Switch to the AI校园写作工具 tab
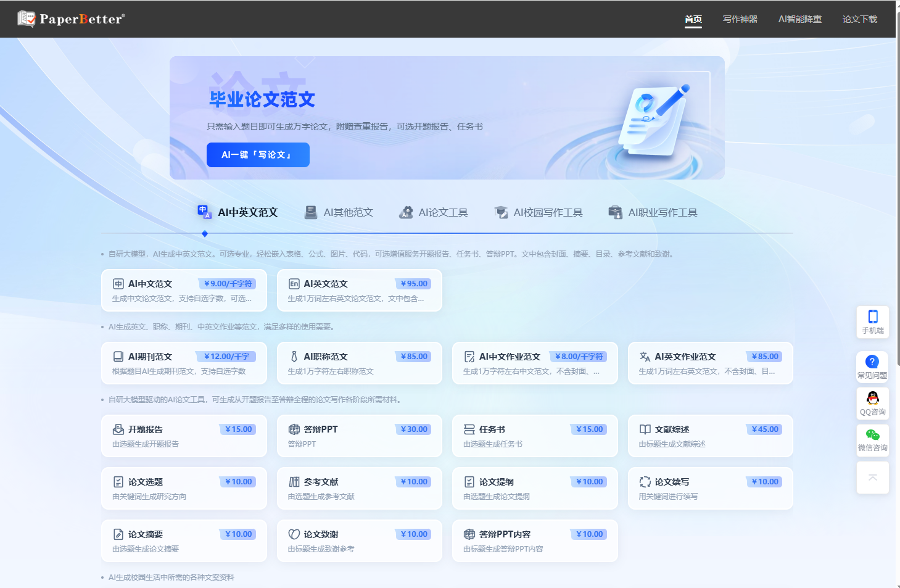 (539, 212)
